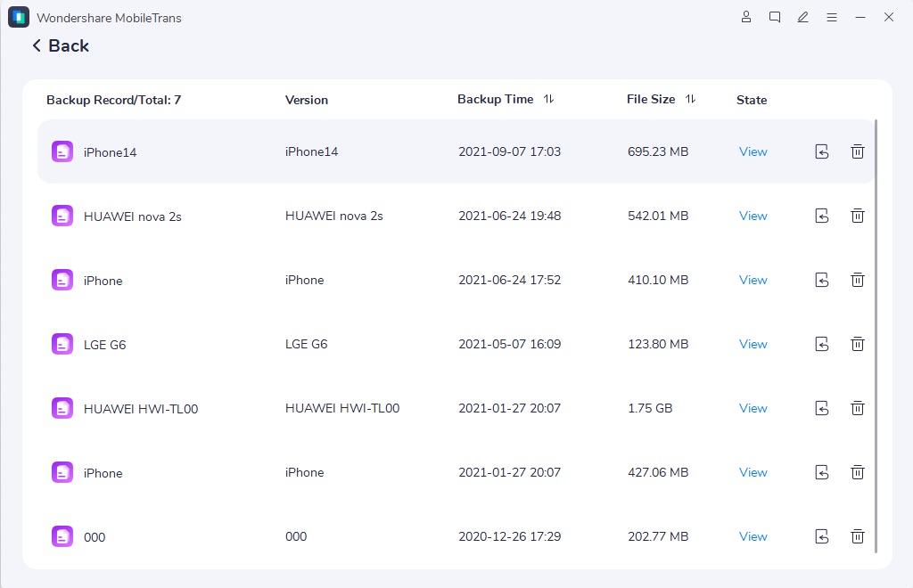
Task: Select the LGE G6 record name
Action: point(105,345)
